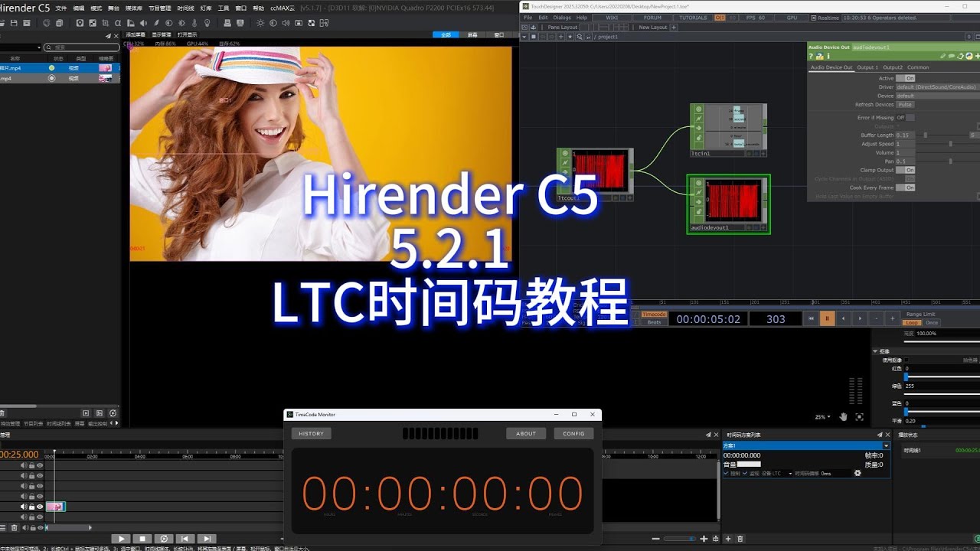Open the Device dropdown in Audio Device Out
The image size is (980, 551).
(x=938, y=96)
